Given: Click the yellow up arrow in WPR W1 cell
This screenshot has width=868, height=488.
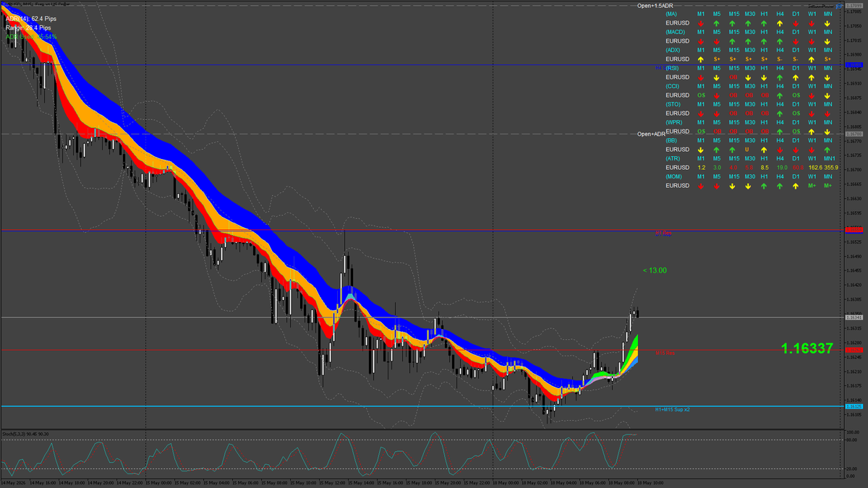Looking at the screenshot, I should coord(812,132).
